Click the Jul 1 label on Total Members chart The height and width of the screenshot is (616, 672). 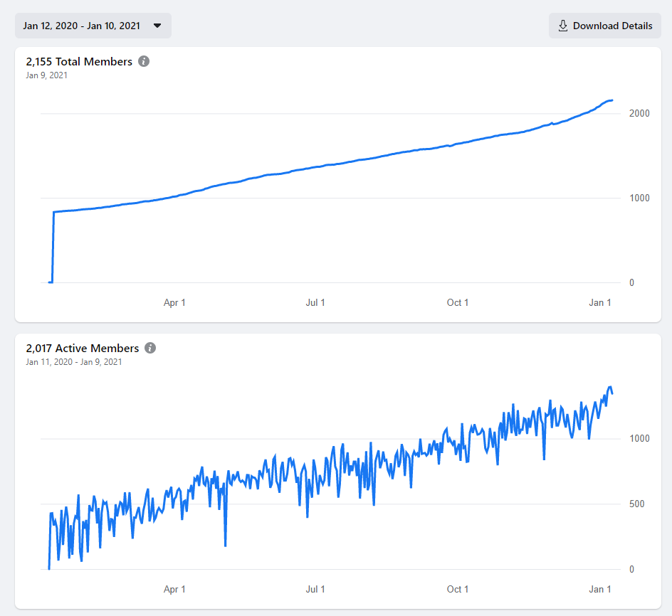coord(315,302)
